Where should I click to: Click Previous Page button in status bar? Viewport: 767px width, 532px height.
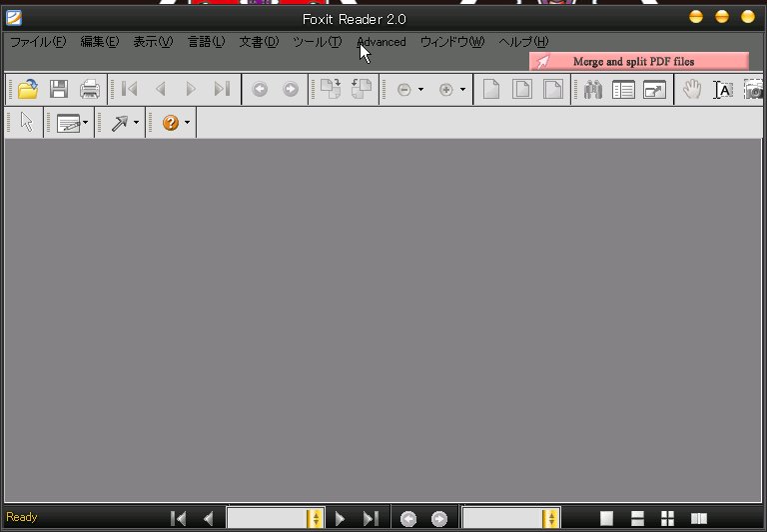[x=209, y=519]
